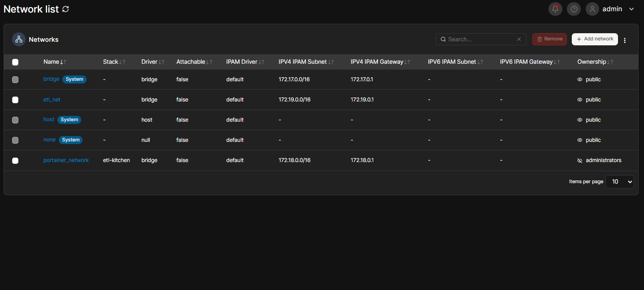Clear search with the X icon
The height and width of the screenshot is (290, 644).
pos(519,40)
